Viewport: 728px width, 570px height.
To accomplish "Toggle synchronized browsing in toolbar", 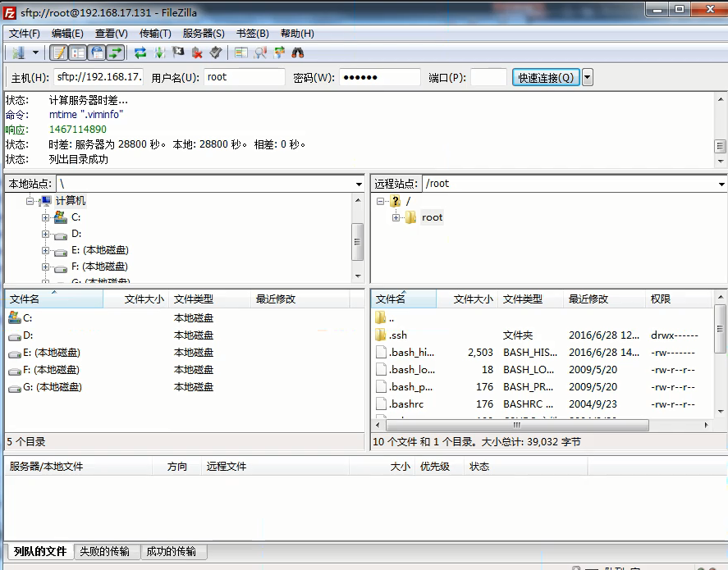I will pyautogui.click(x=279, y=52).
